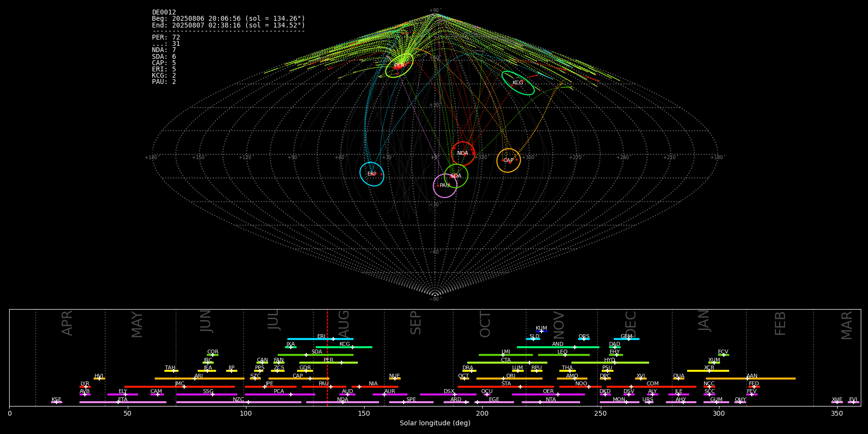Click 'ERI: 5' in the shower count list
Image resolution: width=868 pixels, height=434 pixels.
click(x=164, y=69)
